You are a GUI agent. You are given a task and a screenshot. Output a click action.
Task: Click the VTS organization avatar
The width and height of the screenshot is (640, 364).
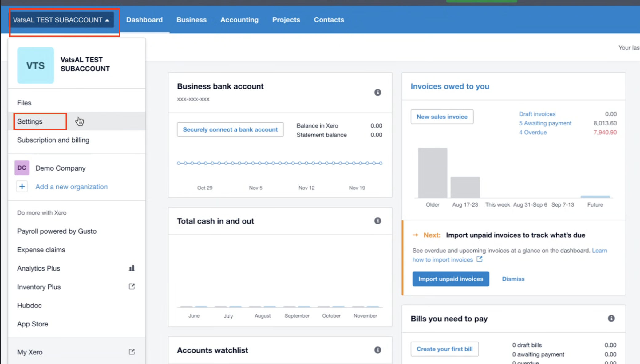point(35,65)
